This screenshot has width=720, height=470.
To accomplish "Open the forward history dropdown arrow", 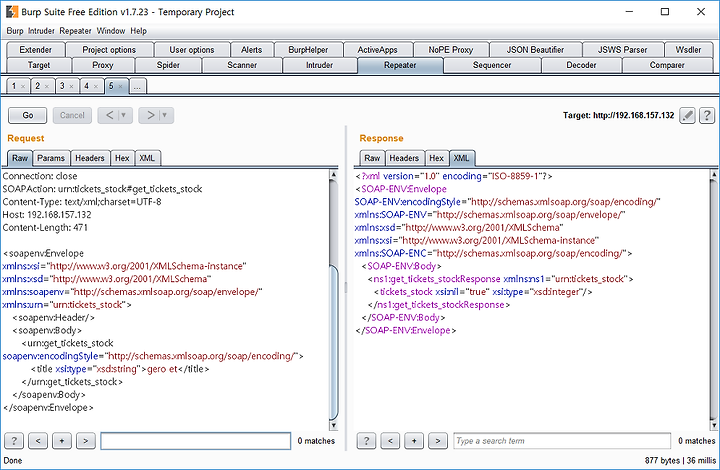I will (x=165, y=115).
